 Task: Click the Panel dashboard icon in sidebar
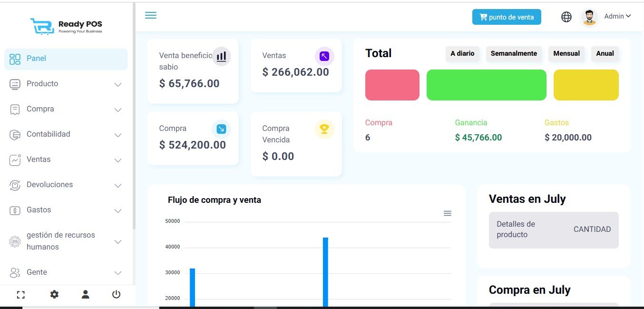point(14,59)
